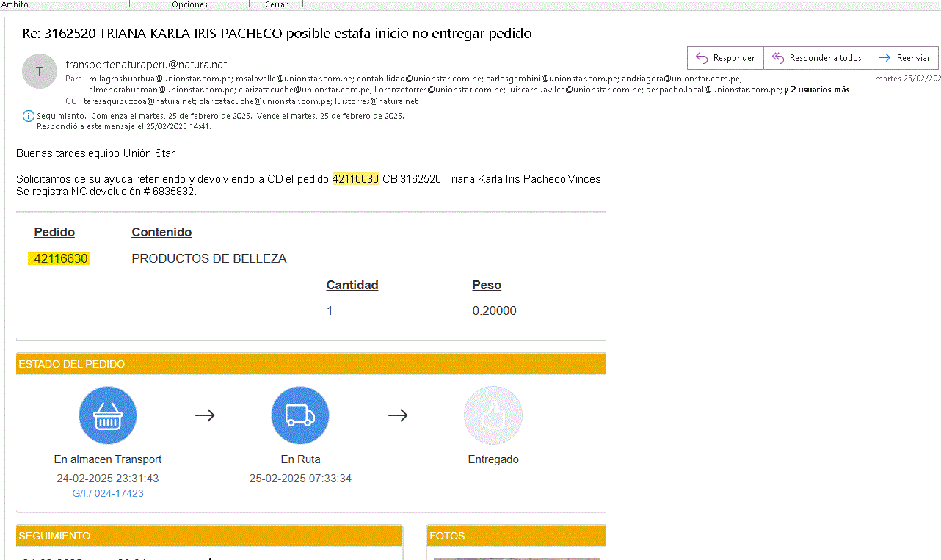Click the arrow between Ruta and Entregado
The width and height of the screenshot is (941, 560).
398,415
